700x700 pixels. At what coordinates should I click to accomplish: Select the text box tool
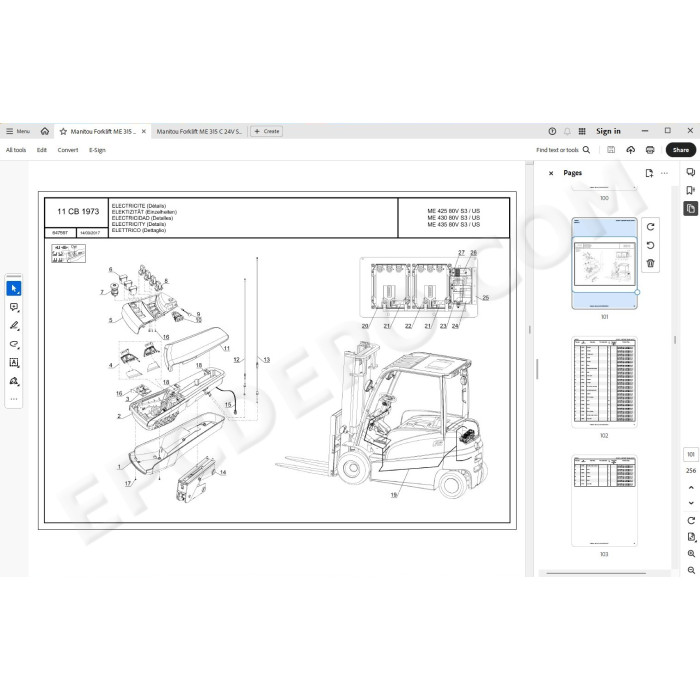pyautogui.click(x=14, y=362)
